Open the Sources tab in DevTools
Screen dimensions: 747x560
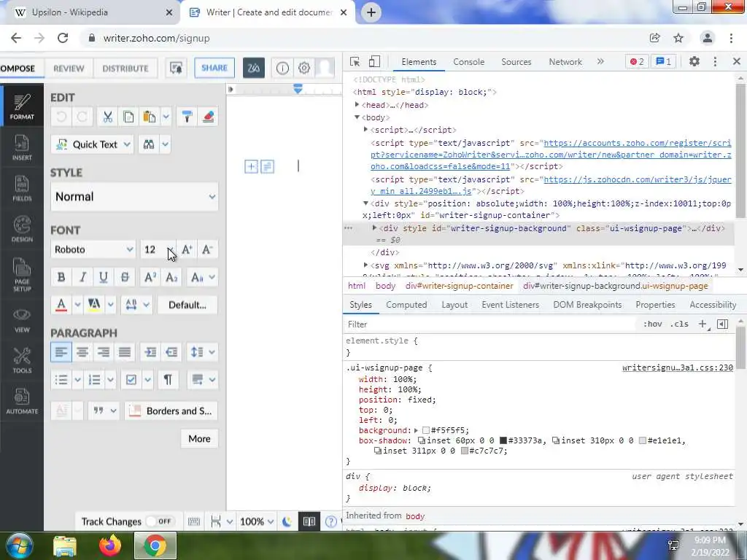tap(516, 61)
